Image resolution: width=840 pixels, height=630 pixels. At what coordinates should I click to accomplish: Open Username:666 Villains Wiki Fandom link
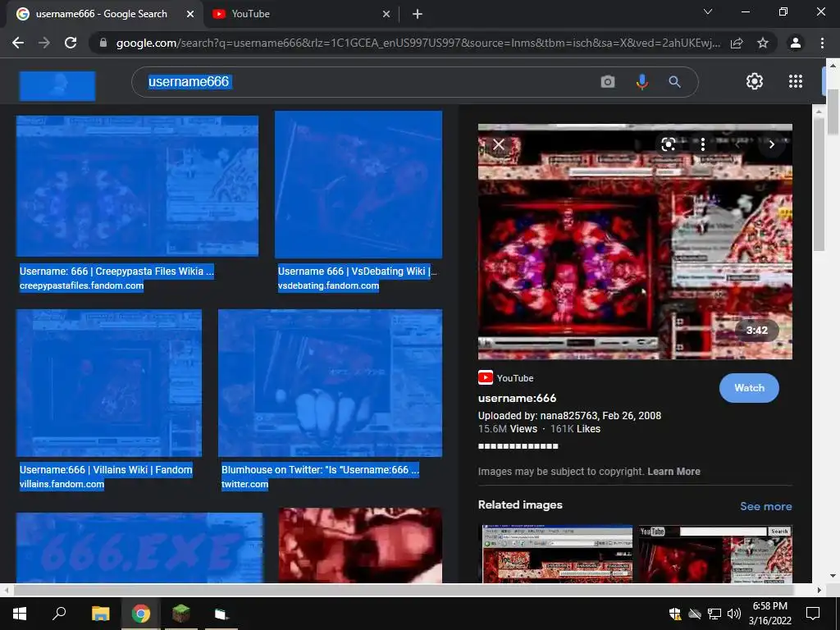106,470
